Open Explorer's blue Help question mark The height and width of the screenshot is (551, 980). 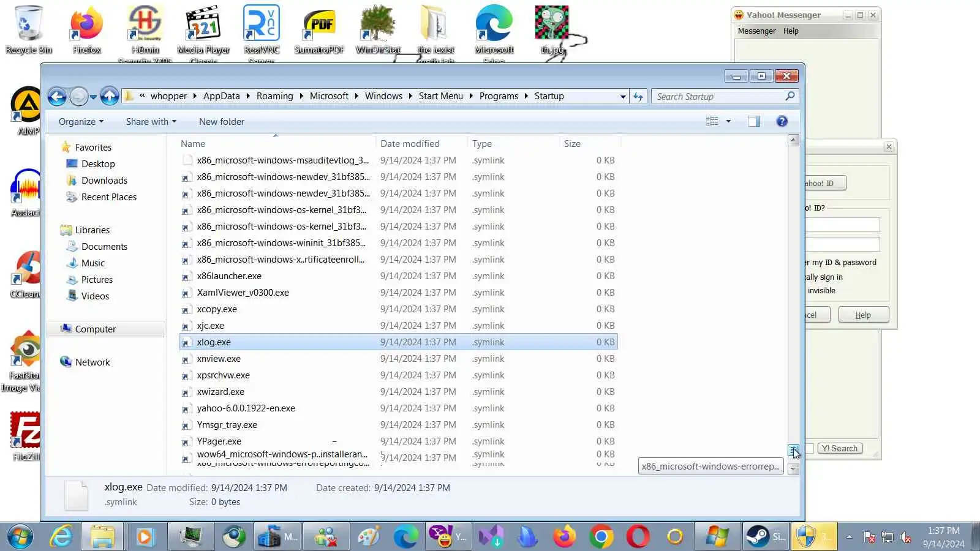pos(782,121)
